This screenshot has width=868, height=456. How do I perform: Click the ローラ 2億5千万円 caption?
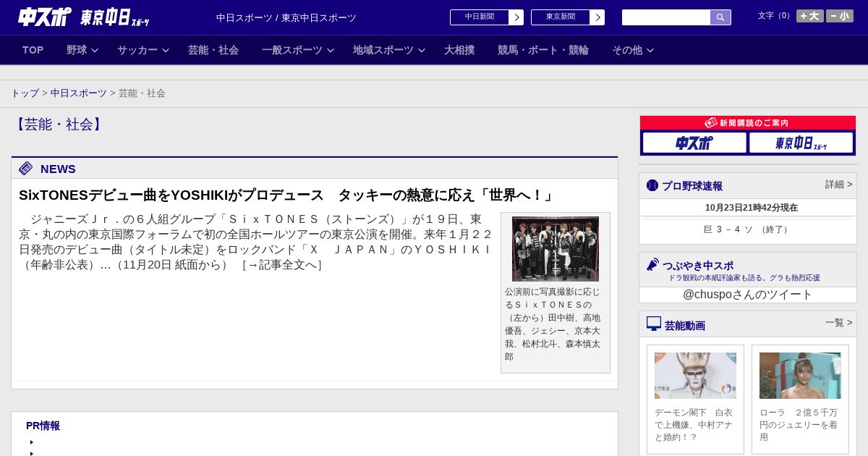point(800,425)
